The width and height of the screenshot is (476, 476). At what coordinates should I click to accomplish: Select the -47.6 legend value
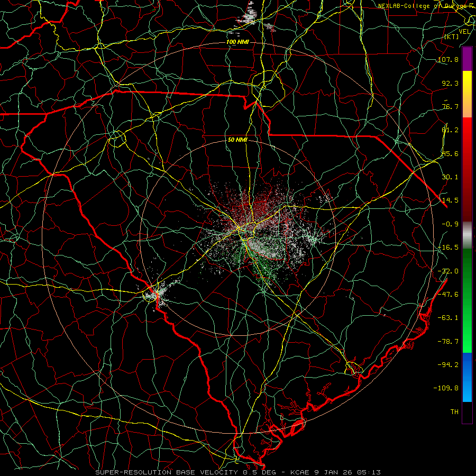coord(448,294)
